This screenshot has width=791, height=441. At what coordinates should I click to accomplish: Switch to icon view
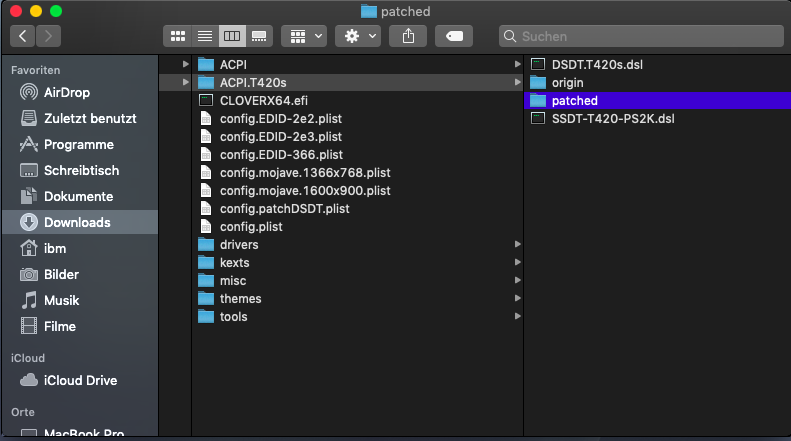point(178,36)
